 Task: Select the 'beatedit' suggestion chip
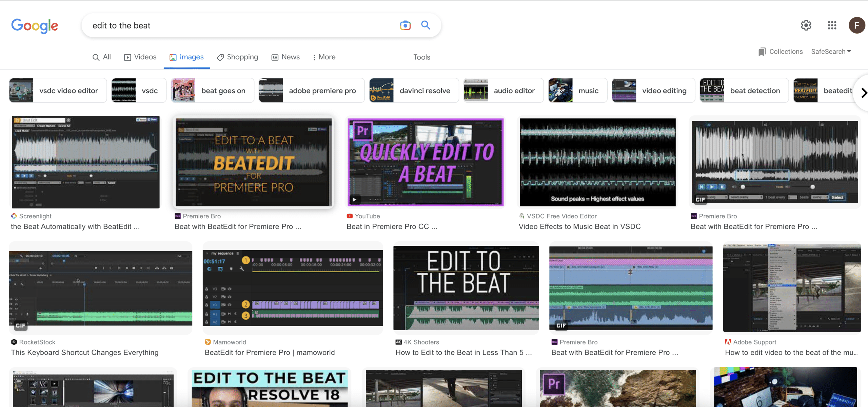point(824,90)
